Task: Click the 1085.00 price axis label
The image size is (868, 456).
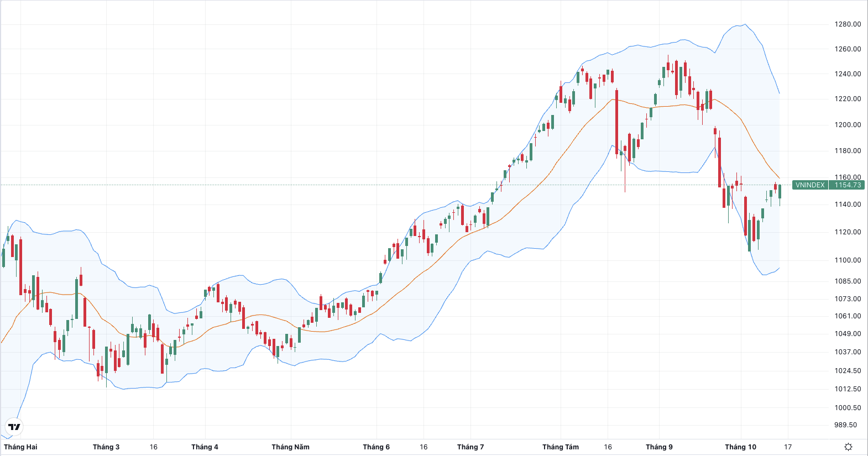Action: point(848,281)
